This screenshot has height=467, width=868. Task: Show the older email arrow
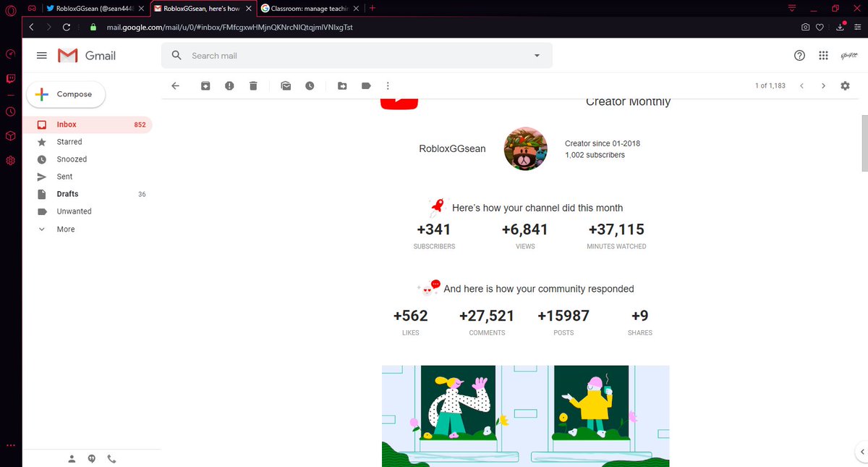pyautogui.click(x=823, y=86)
